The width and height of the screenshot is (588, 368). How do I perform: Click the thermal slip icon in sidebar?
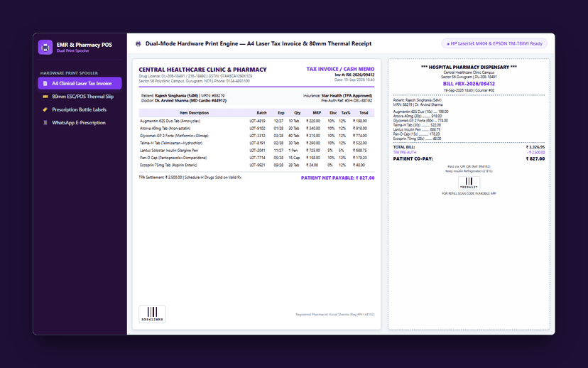pyautogui.click(x=45, y=97)
